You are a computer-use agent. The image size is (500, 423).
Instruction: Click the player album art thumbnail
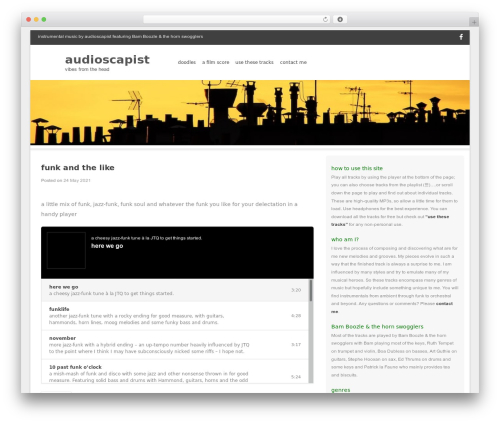[66, 250]
